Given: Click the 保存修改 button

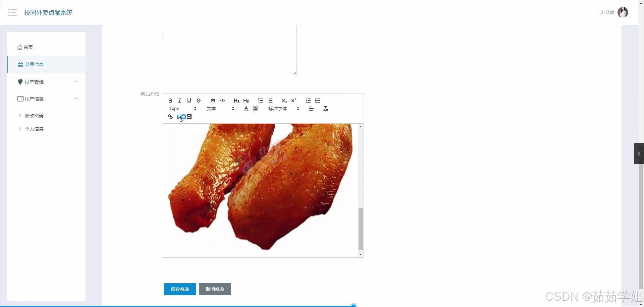Looking at the screenshot, I should 180,289.
